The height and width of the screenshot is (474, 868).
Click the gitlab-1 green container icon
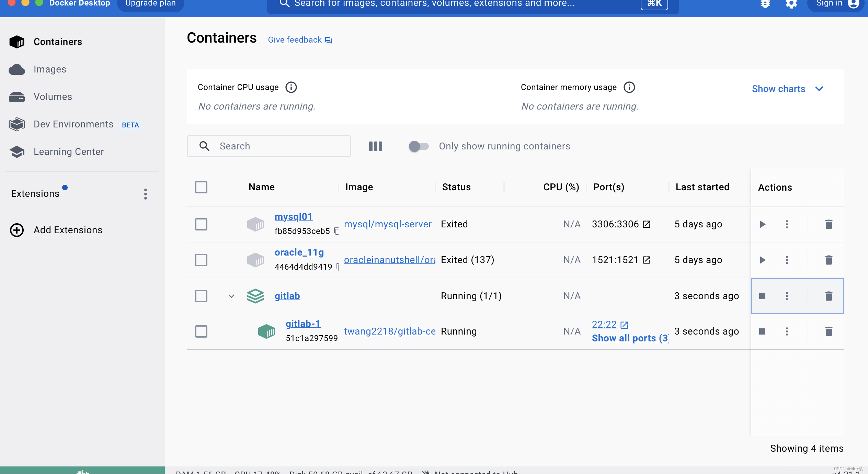(x=266, y=331)
